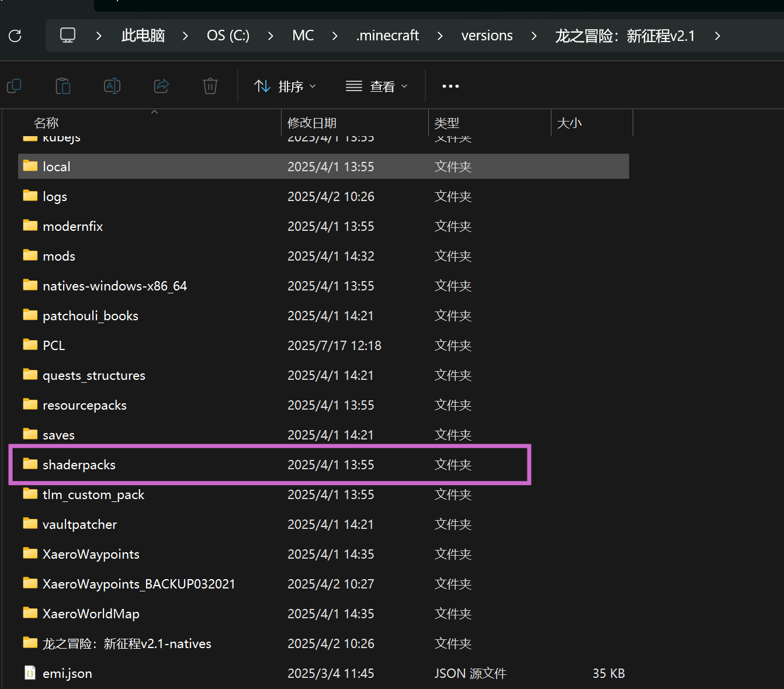Click the saves folder name
Screen dimensions: 784x689
pos(58,435)
